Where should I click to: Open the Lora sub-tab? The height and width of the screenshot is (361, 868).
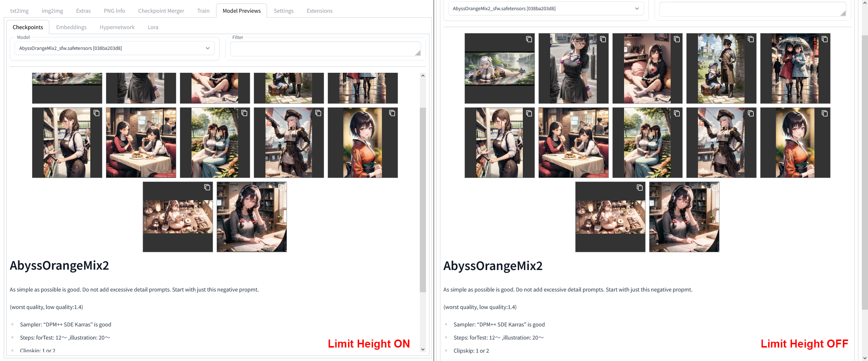click(153, 27)
